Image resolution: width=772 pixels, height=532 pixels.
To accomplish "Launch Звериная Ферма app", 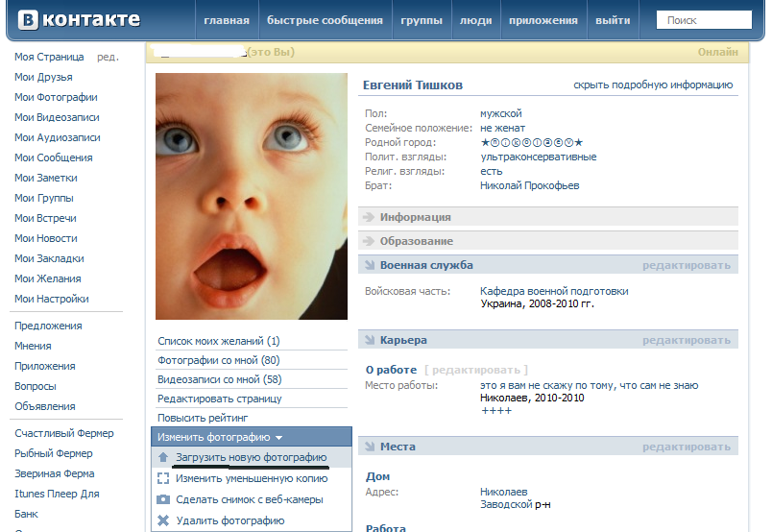I will tap(55, 473).
